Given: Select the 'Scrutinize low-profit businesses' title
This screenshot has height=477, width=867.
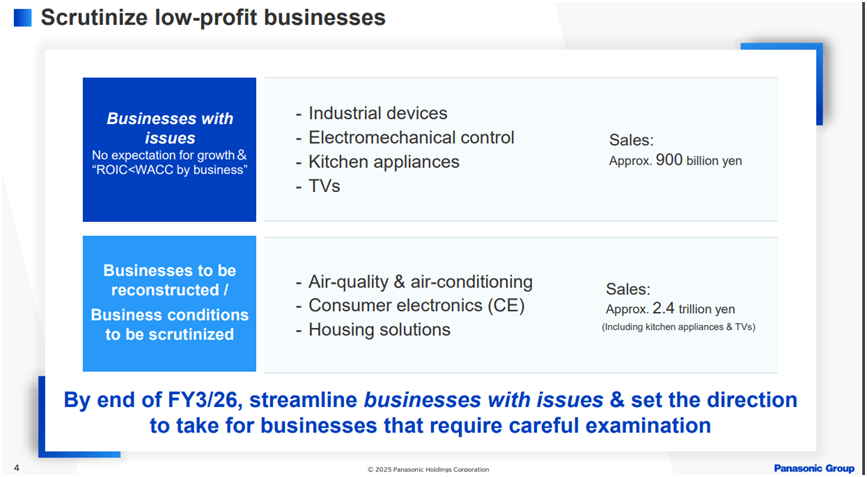Looking at the screenshot, I should click(213, 17).
